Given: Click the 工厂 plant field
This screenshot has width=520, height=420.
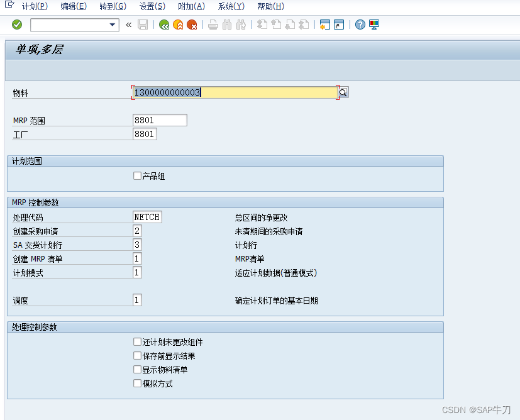Looking at the screenshot, I should pos(145,134).
